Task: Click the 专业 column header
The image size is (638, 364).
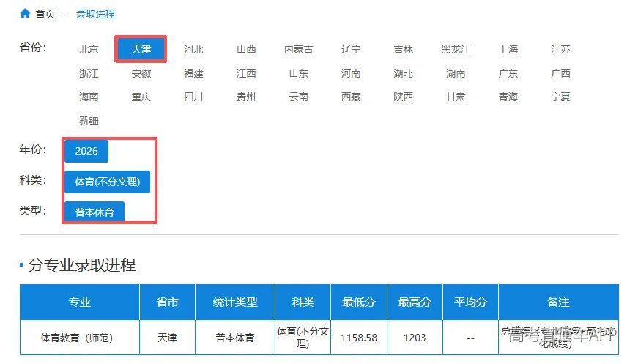Action: tap(79, 302)
